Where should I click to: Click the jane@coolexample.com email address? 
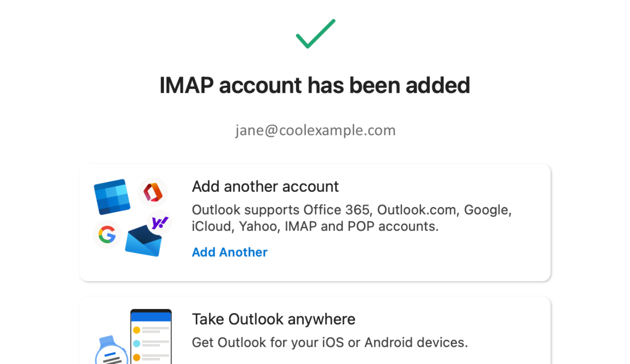(x=315, y=130)
